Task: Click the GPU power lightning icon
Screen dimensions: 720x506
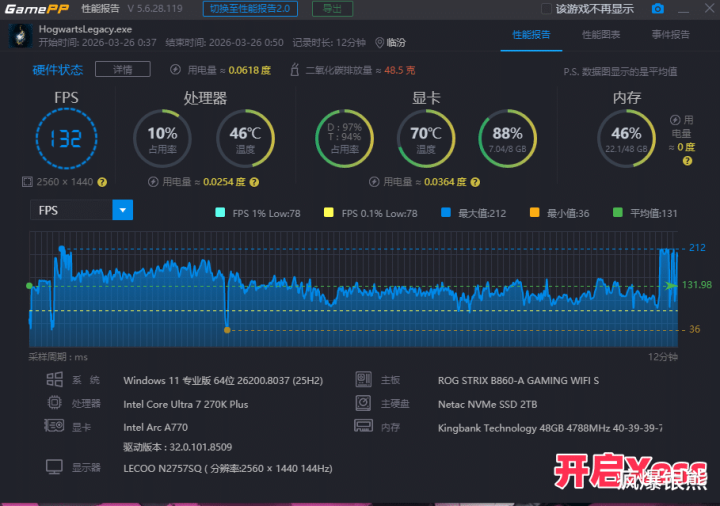Action: (374, 182)
